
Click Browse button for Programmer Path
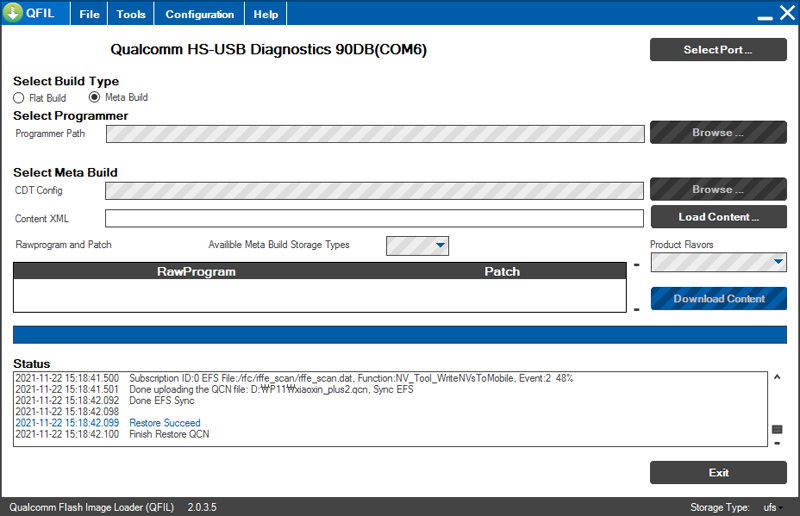click(x=718, y=133)
